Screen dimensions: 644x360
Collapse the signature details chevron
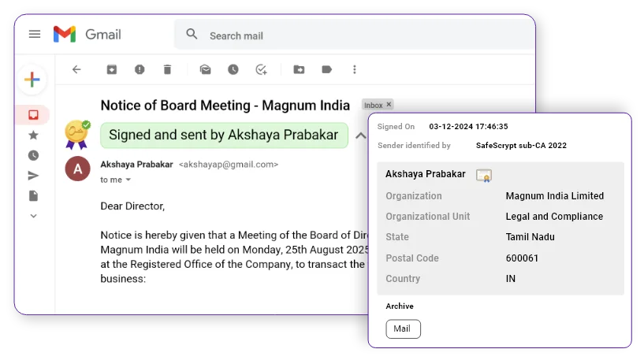click(359, 135)
